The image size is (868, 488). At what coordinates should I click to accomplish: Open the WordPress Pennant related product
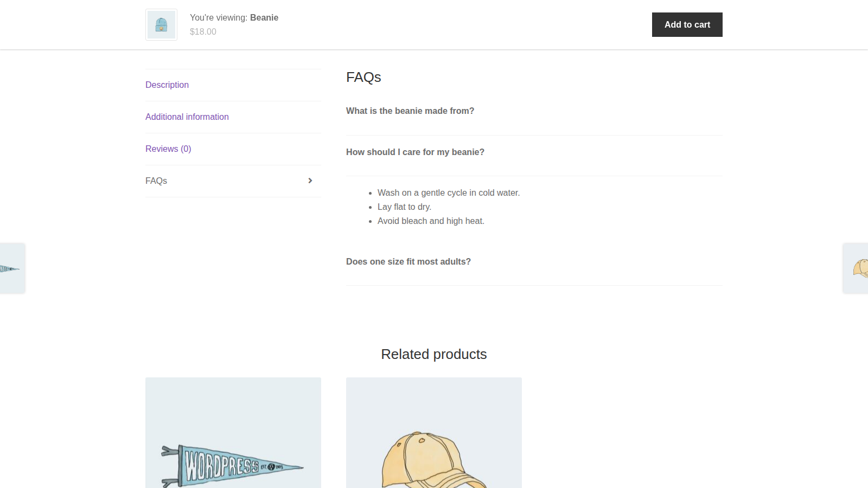[233, 433]
